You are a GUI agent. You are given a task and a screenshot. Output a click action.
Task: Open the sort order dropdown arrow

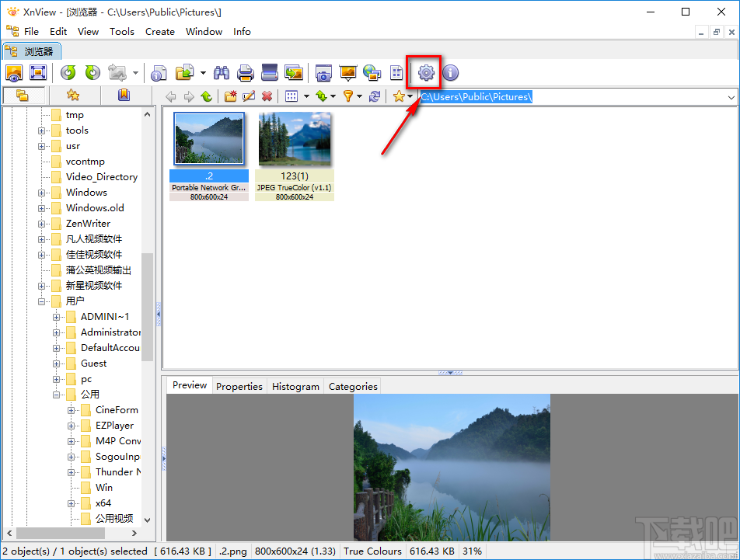pyautogui.click(x=333, y=96)
